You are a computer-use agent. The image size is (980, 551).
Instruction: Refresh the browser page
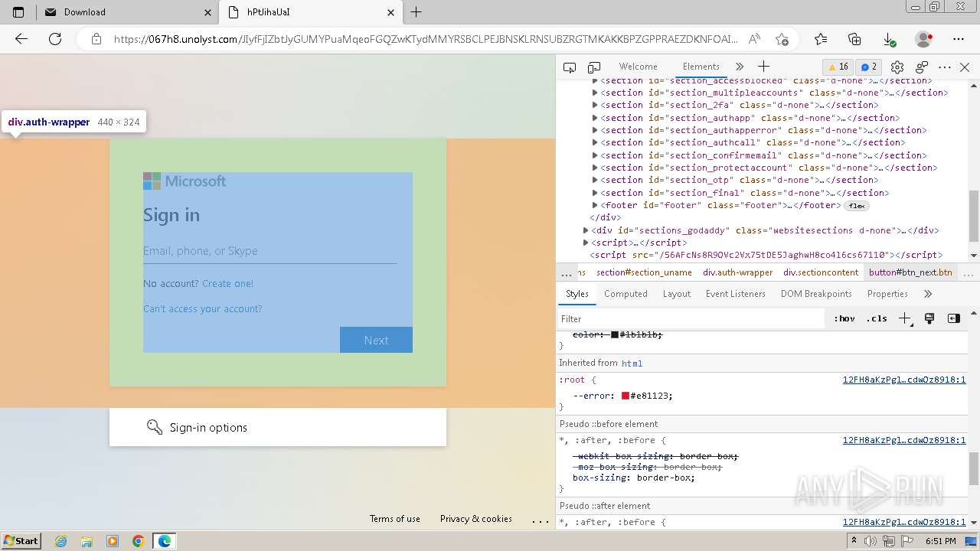pos(55,39)
